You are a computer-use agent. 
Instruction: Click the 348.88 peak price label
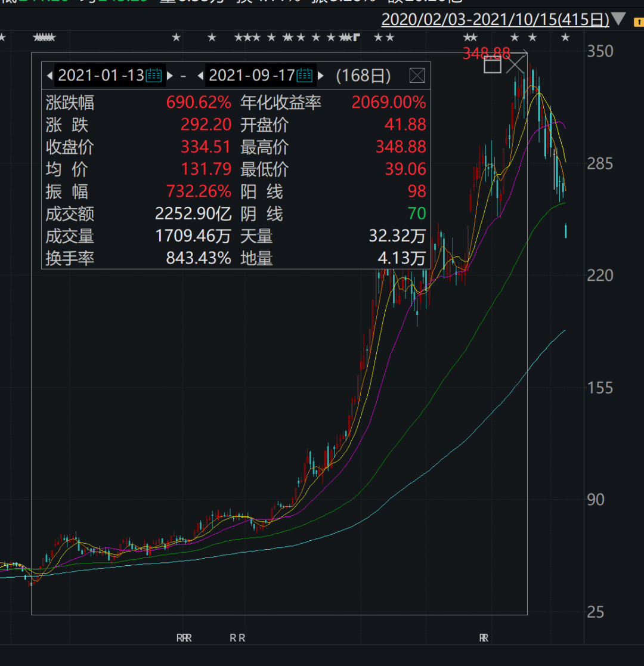[x=486, y=54]
